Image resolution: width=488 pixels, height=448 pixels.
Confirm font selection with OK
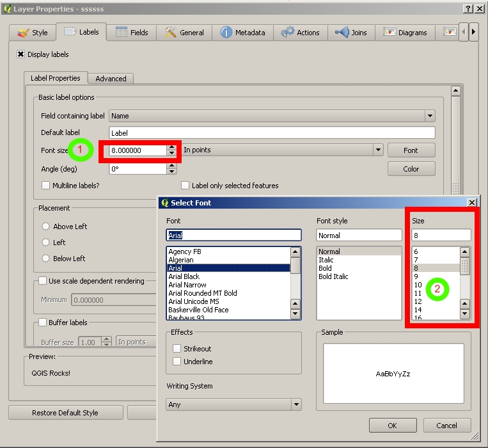(392, 426)
